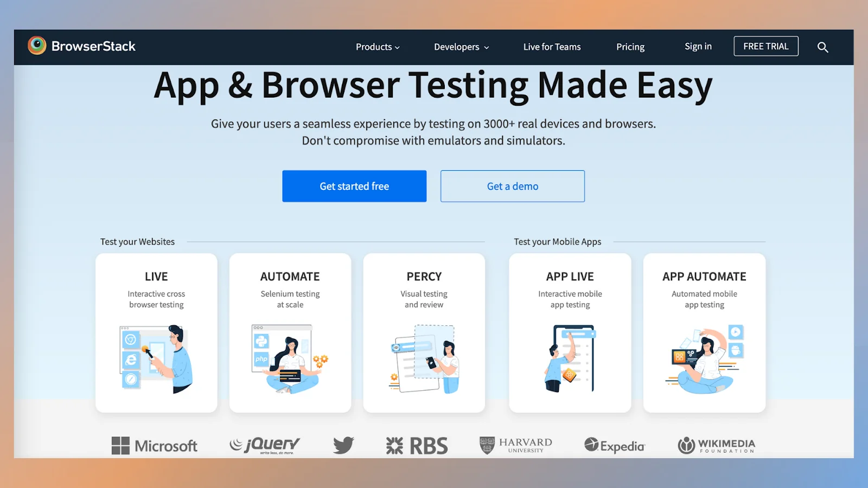
Task: Click the Wikimedia Foundation logo
Action: [716, 445]
